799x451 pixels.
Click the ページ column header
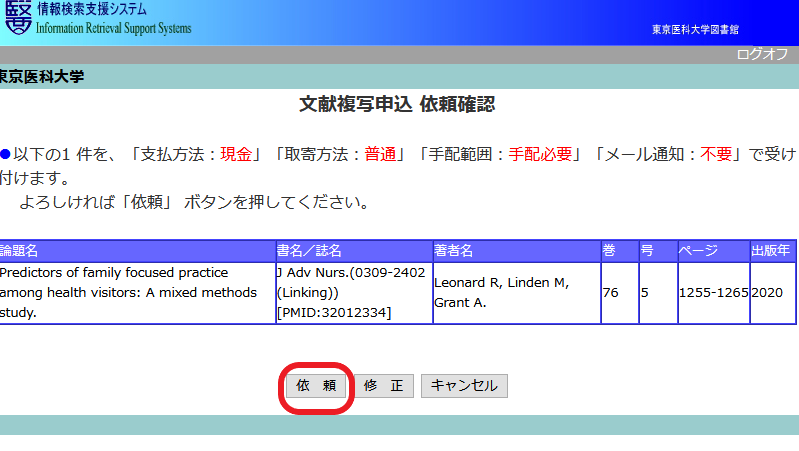[714, 251]
